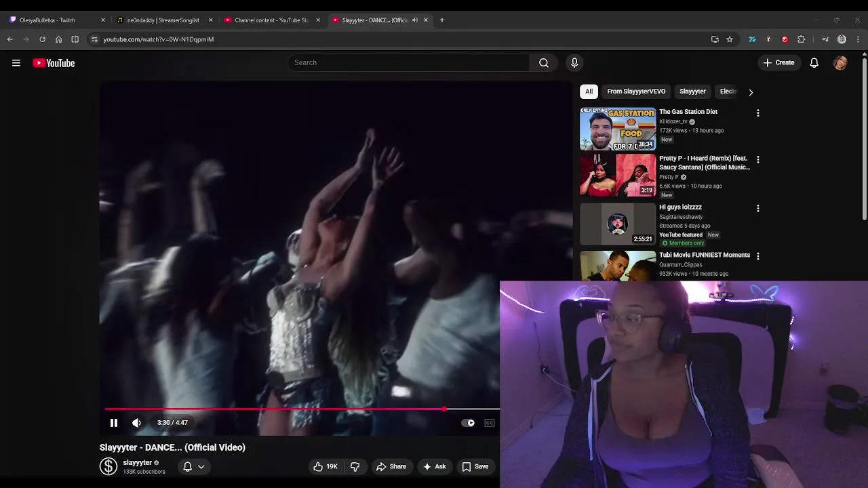Click the install app icon in address bar
The image size is (868, 488).
[x=715, y=39]
